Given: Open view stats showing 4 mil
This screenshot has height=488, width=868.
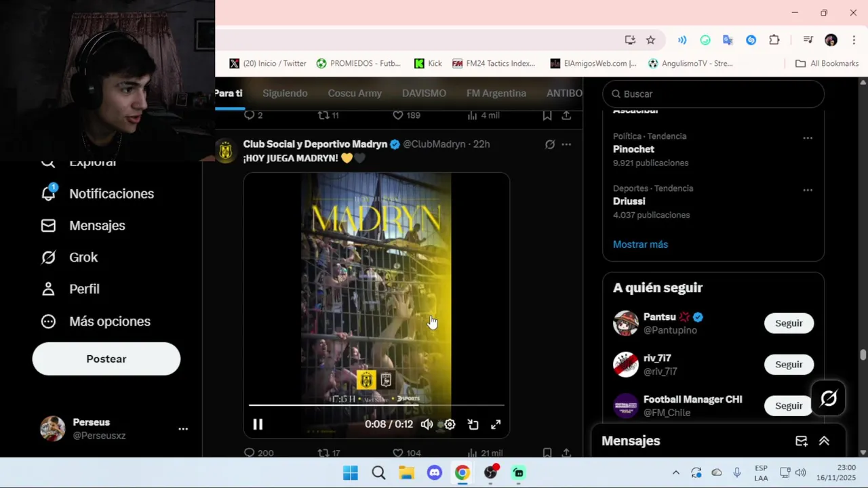Looking at the screenshot, I should (x=483, y=115).
